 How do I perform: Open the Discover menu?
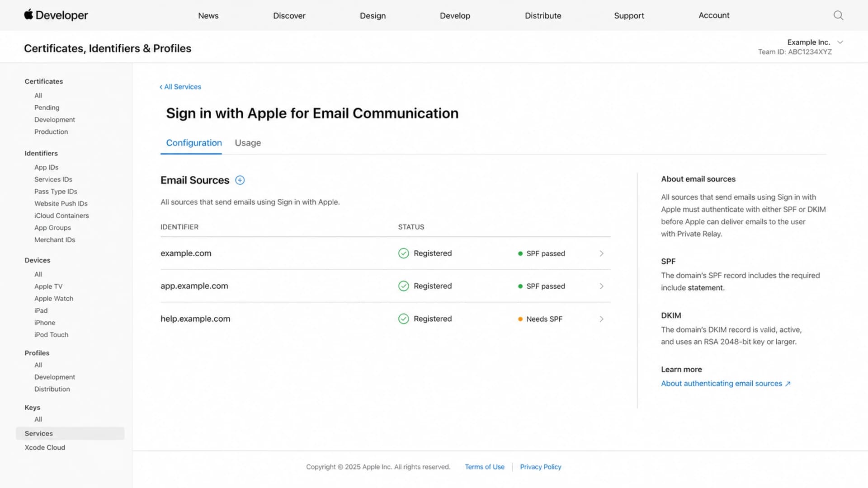[x=289, y=15]
